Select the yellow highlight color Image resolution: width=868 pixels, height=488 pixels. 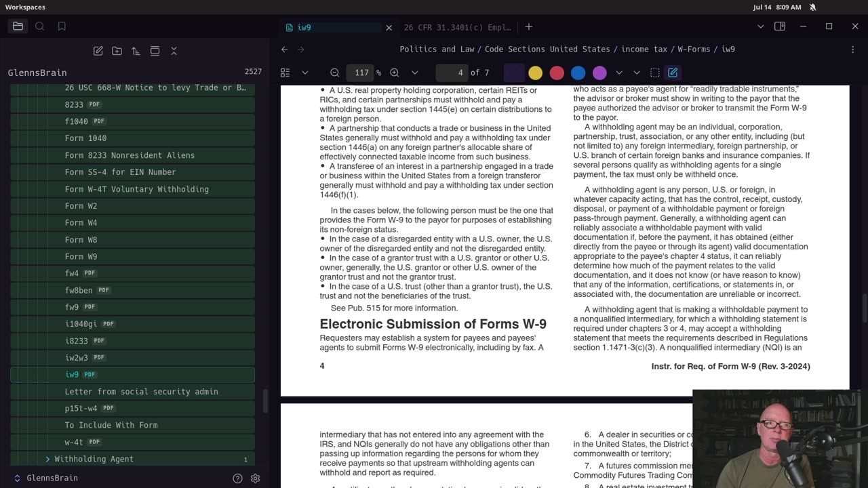coord(536,73)
